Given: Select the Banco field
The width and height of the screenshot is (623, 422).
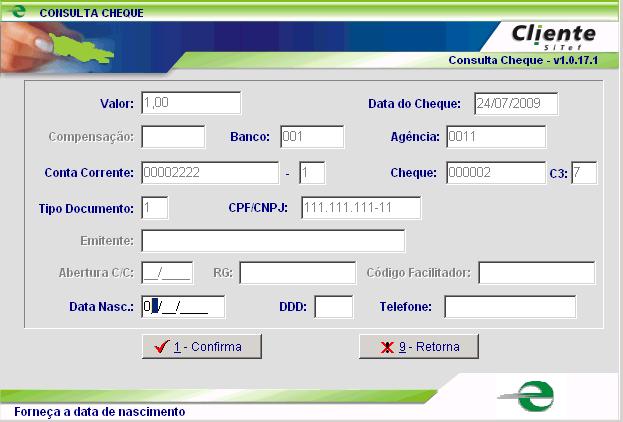Looking at the screenshot, I should pyautogui.click(x=311, y=137).
